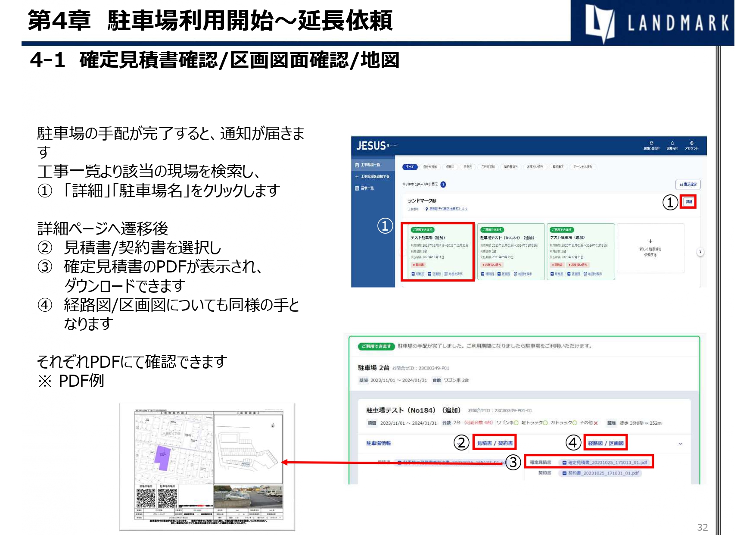This screenshot has width=756, height=535.
Task: Open the 確定見積書 PDF file link
Action: coord(607,463)
